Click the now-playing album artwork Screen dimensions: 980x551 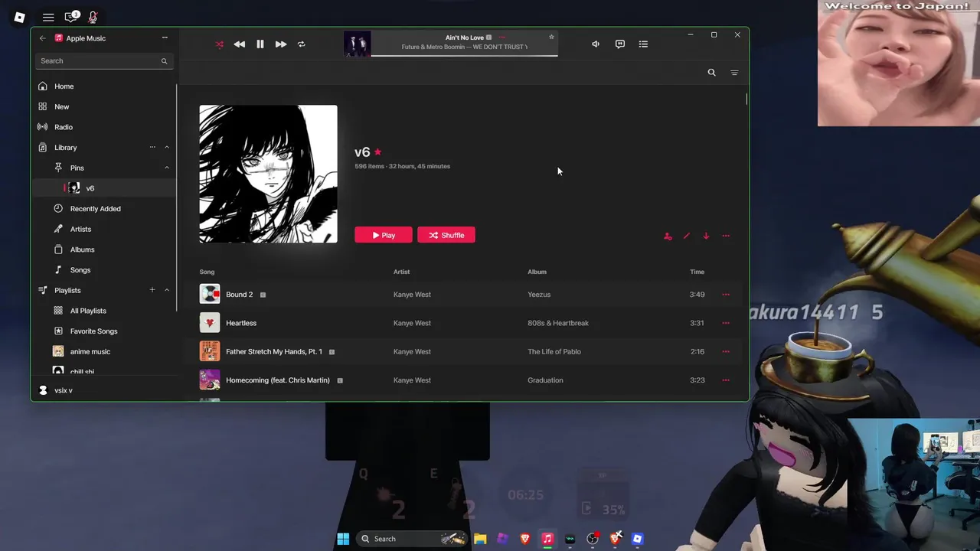point(358,44)
